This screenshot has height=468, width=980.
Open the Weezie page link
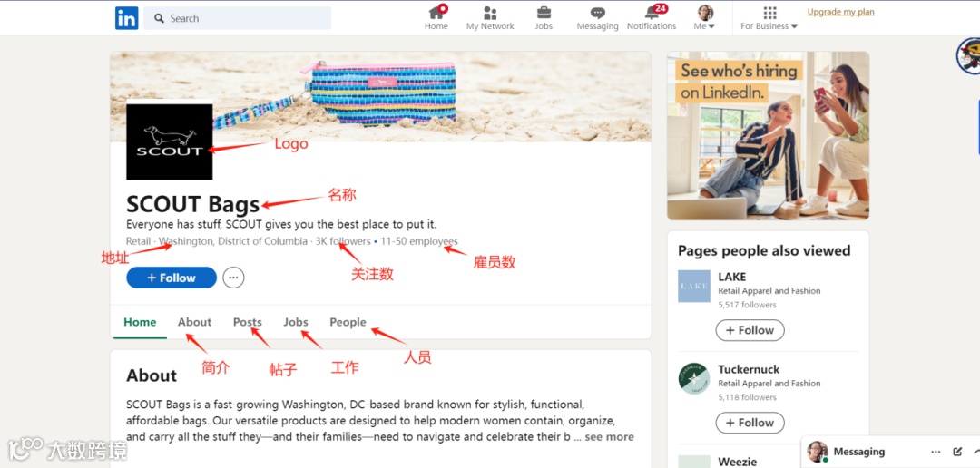click(738, 462)
